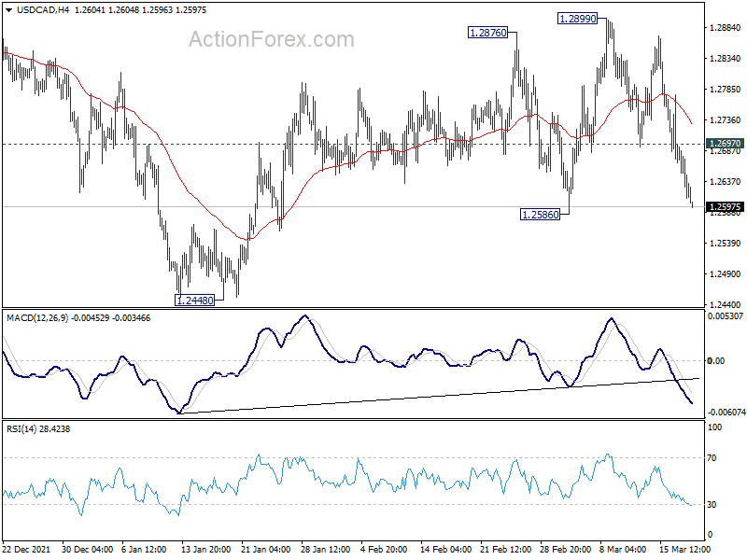Select the 21 Jan 04:00 time label
This screenshot has width=747, height=560.
pos(266,550)
